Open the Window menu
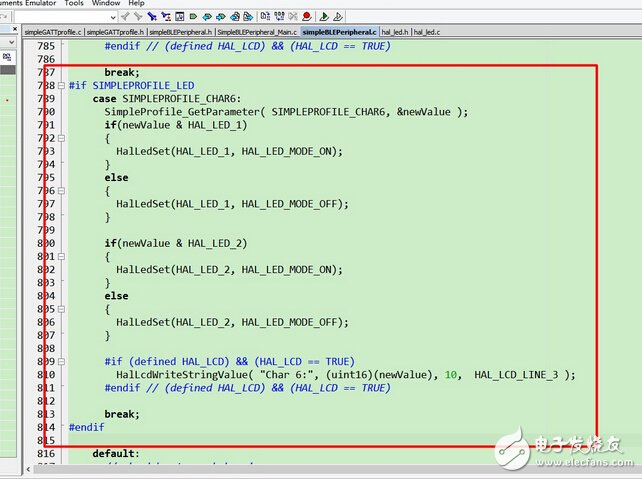The height and width of the screenshot is (479, 642). (x=106, y=3)
